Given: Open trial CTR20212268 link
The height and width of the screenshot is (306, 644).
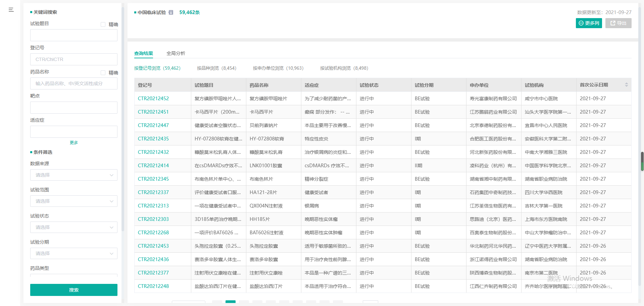Looking at the screenshot, I should pos(153,233).
